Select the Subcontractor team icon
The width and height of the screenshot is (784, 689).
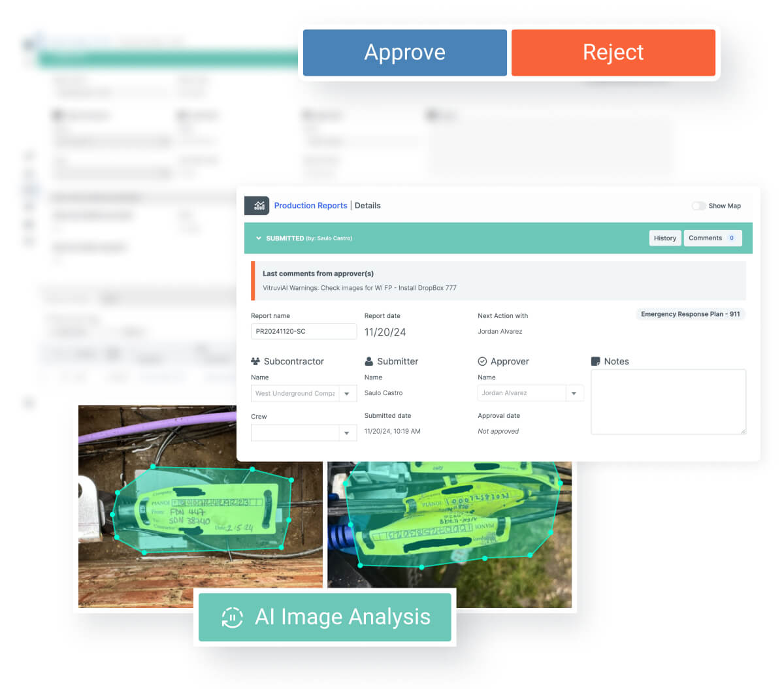(254, 361)
